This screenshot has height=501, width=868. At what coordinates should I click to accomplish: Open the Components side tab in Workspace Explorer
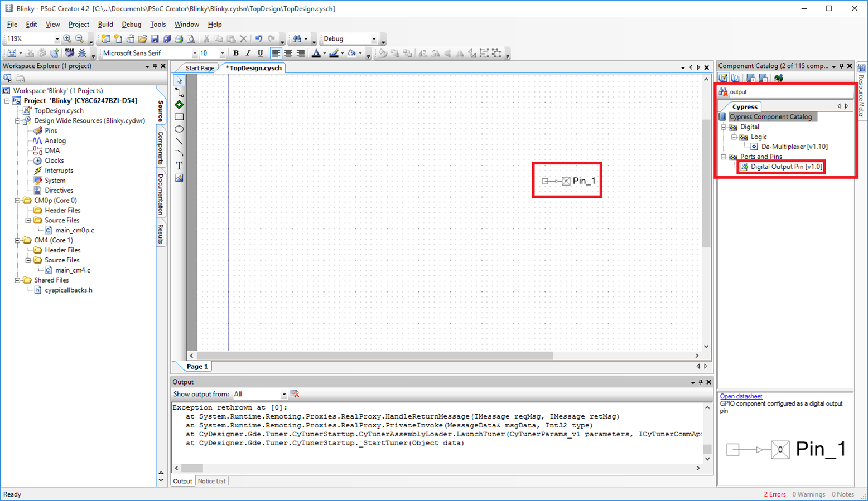[161, 147]
